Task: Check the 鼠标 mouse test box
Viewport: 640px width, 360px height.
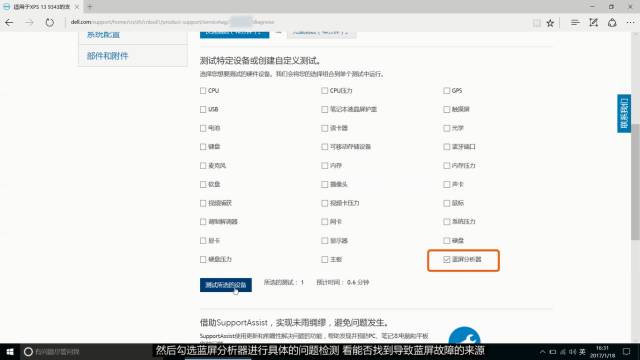Action: coord(447,203)
